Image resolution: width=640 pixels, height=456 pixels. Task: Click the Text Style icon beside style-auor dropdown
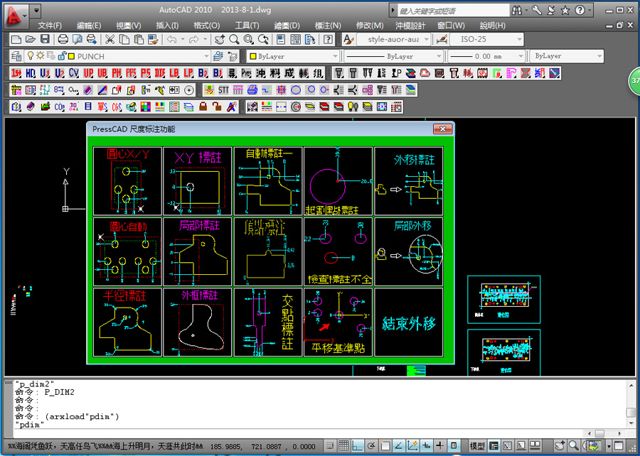[x=348, y=40]
